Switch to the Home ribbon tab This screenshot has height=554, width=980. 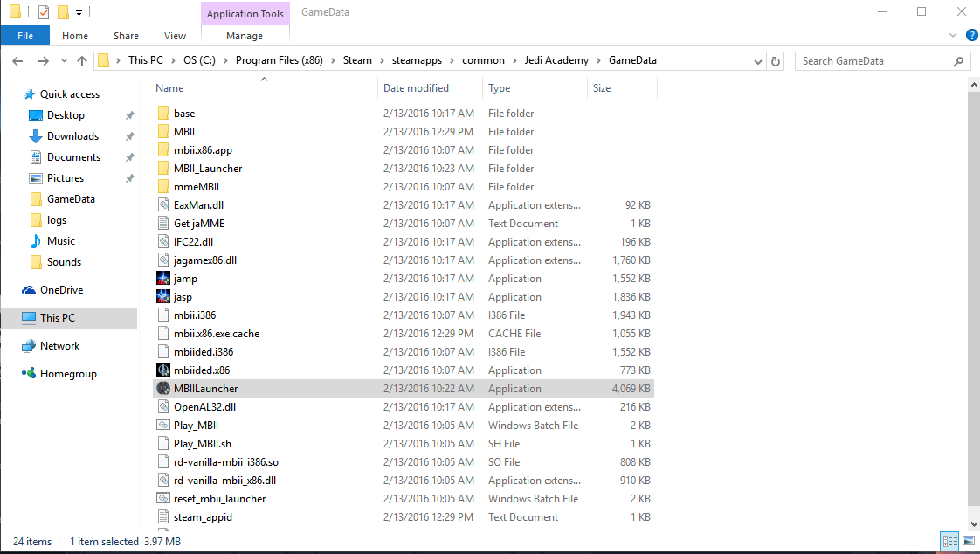[x=75, y=36]
